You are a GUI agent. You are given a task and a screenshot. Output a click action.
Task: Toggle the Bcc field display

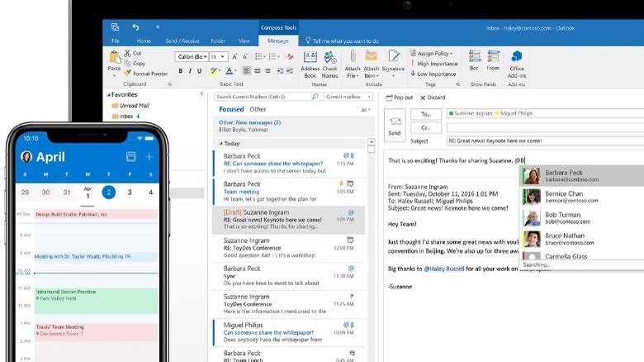pos(474,61)
